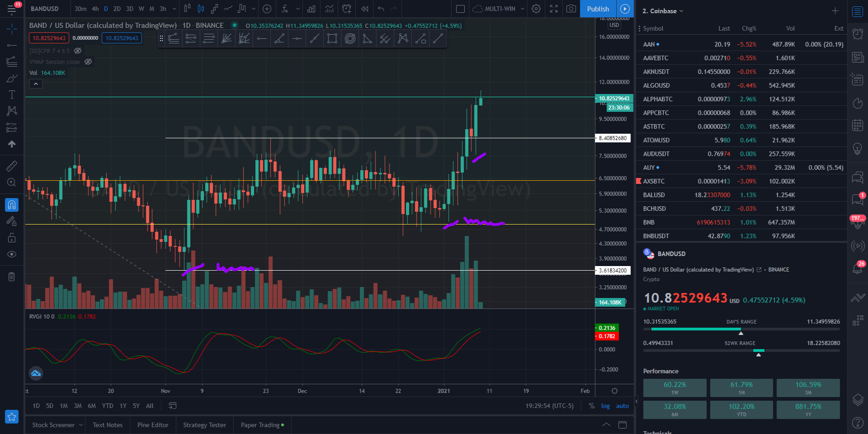Click the compare or add symbol button
Screen dimensions: 868x434
267,9
